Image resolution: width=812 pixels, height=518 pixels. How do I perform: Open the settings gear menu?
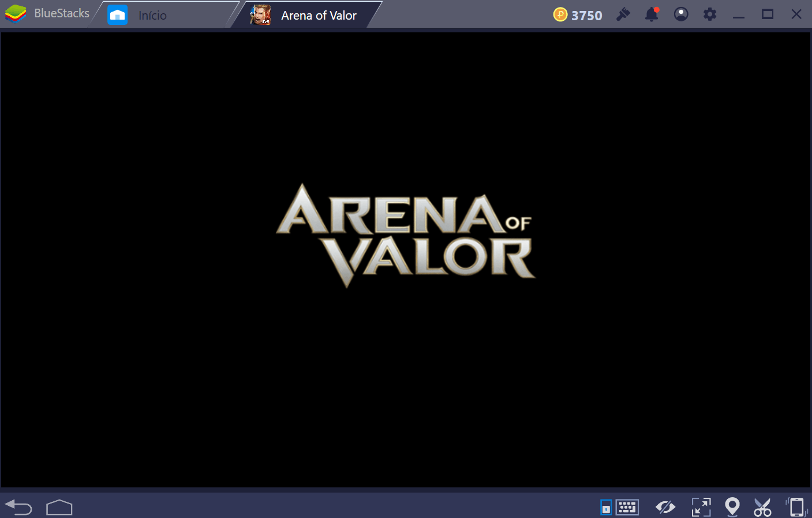[710, 14]
